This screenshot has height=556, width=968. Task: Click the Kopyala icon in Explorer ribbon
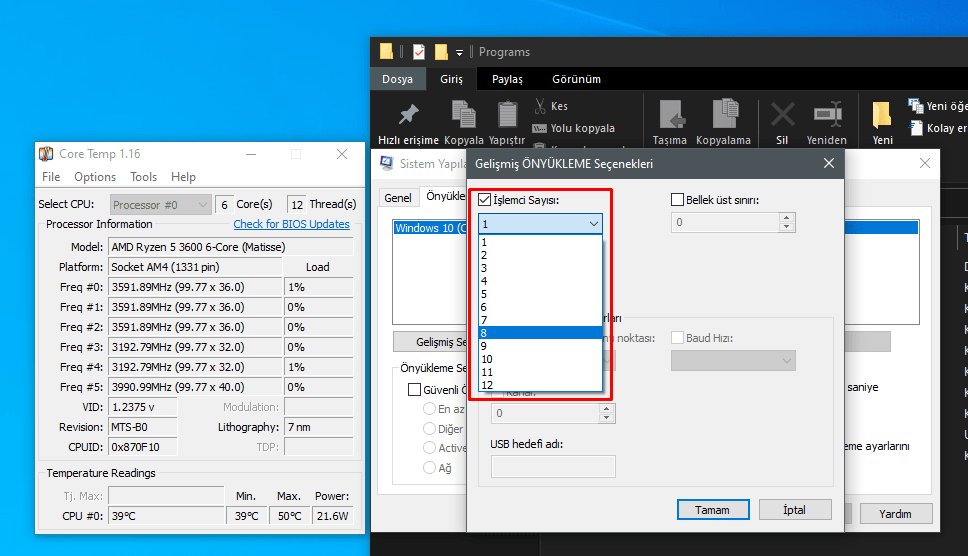click(x=463, y=114)
